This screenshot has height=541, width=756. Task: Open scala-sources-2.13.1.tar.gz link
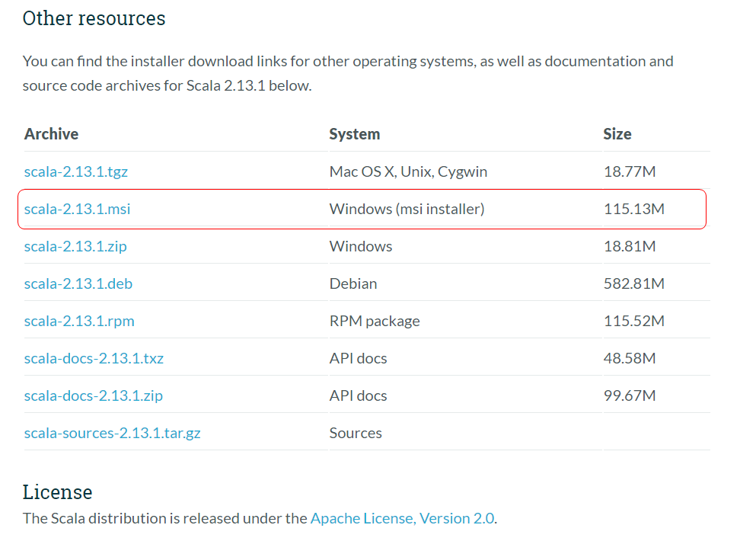click(x=113, y=434)
